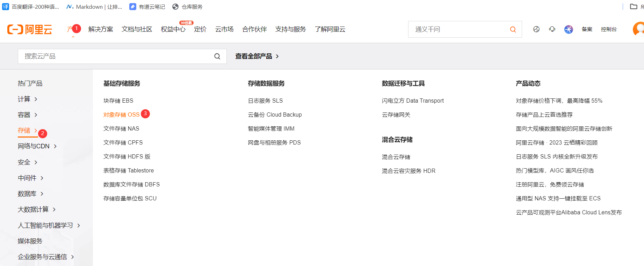Expand the 存储 category
This screenshot has height=266, width=644.
pos(28,131)
